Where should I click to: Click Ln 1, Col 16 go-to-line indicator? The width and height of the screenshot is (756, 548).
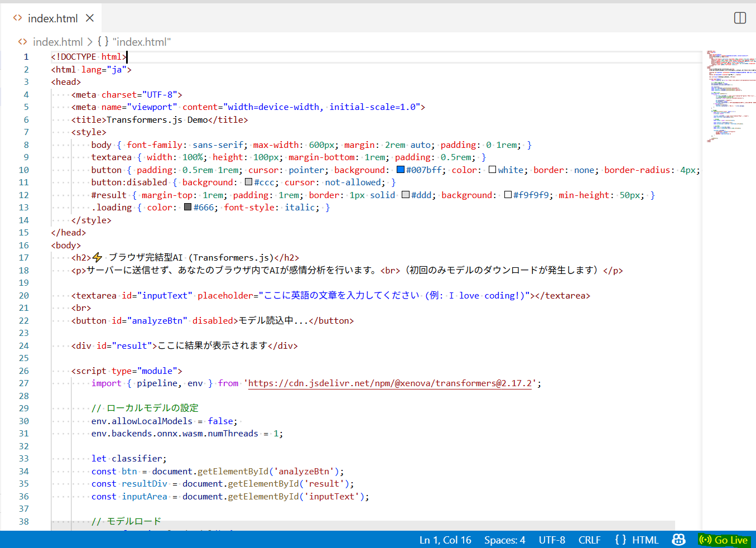tap(445, 540)
